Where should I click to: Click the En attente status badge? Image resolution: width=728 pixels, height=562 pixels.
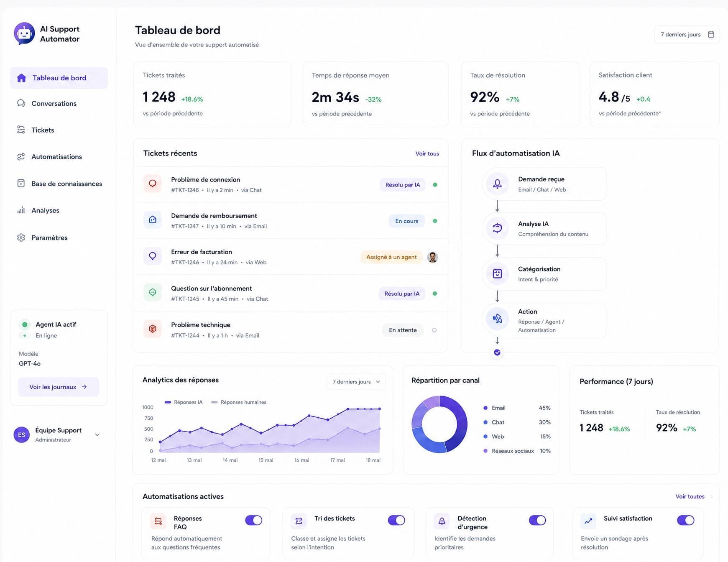(403, 330)
